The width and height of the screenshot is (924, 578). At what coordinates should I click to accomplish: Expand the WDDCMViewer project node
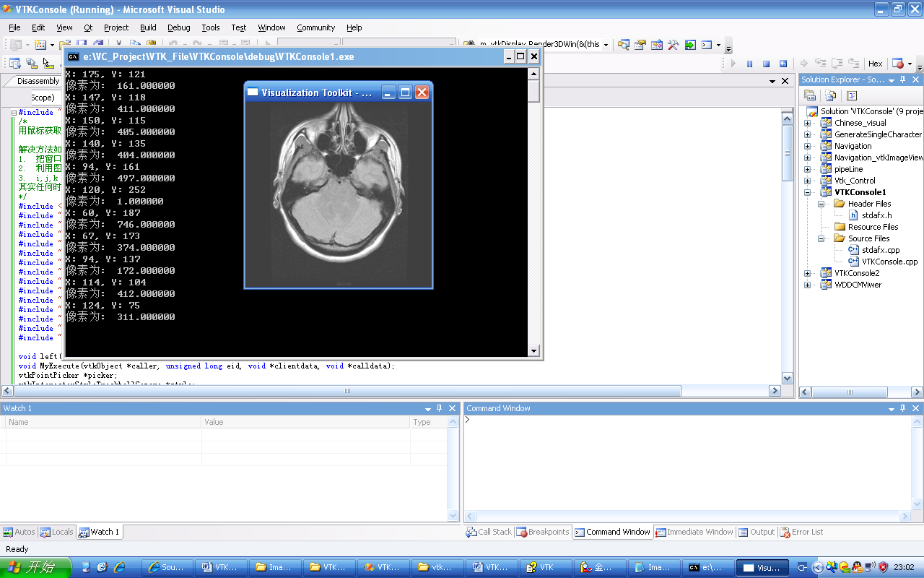[807, 285]
